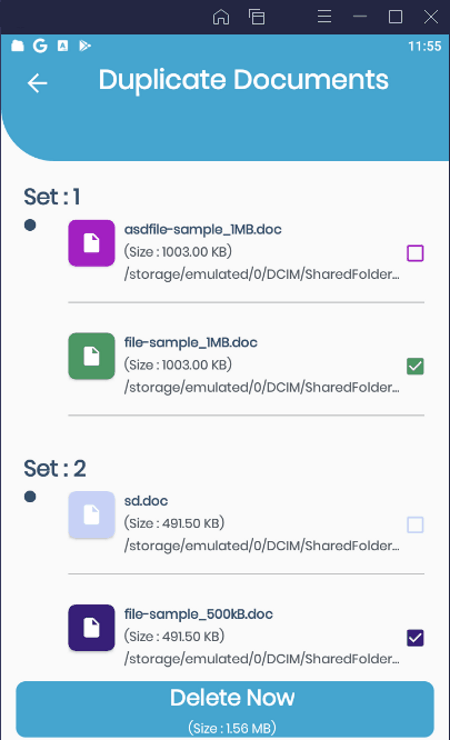Click the light blue sd.doc document icon
The width and height of the screenshot is (450, 740).
[92, 515]
